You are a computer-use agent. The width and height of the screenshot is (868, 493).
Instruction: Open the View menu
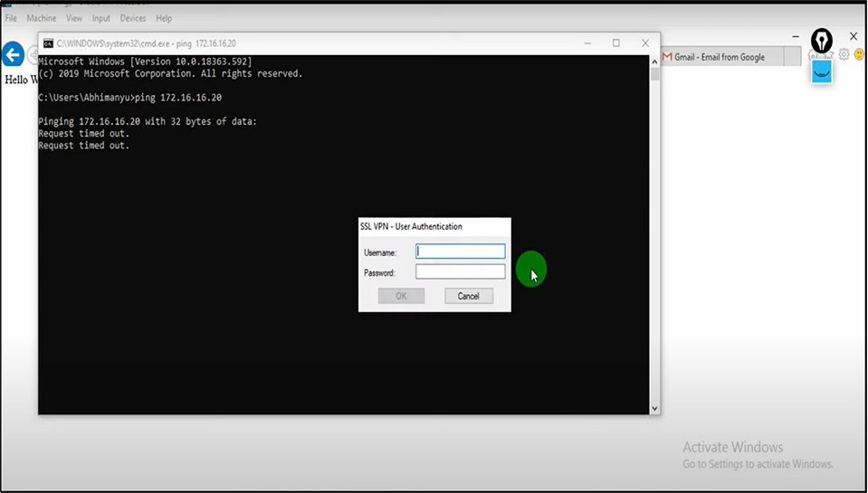74,18
